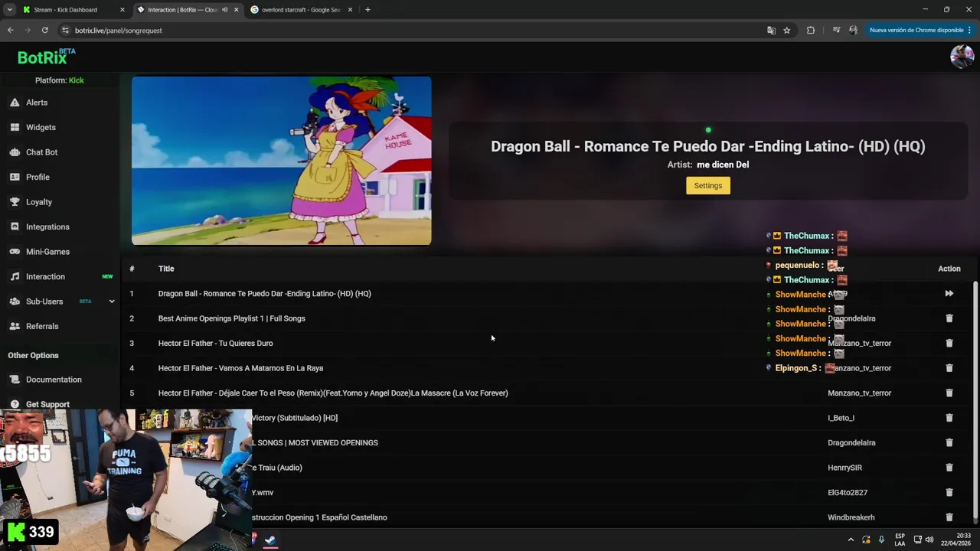This screenshot has height=551, width=980.
Task: View site information icon in address bar
Action: click(x=65, y=31)
